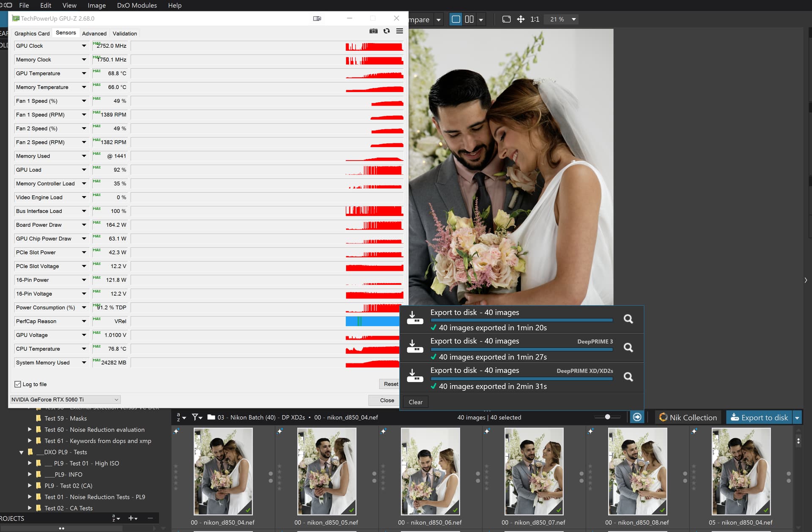
Task: Toggle the Log to file checkbox
Action: click(x=18, y=384)
